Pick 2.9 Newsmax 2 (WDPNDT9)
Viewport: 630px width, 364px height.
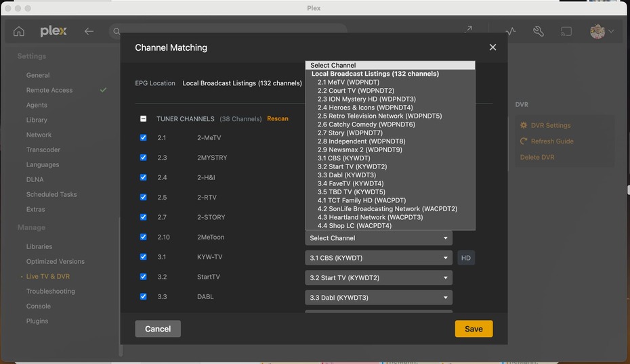pyautogui.click(x=390, y=150)
